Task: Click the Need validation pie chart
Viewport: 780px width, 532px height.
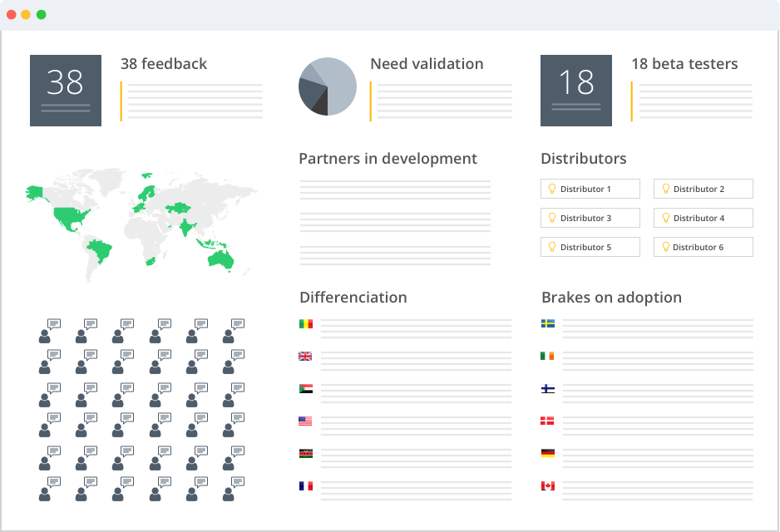Action: [x=328, y=86]
